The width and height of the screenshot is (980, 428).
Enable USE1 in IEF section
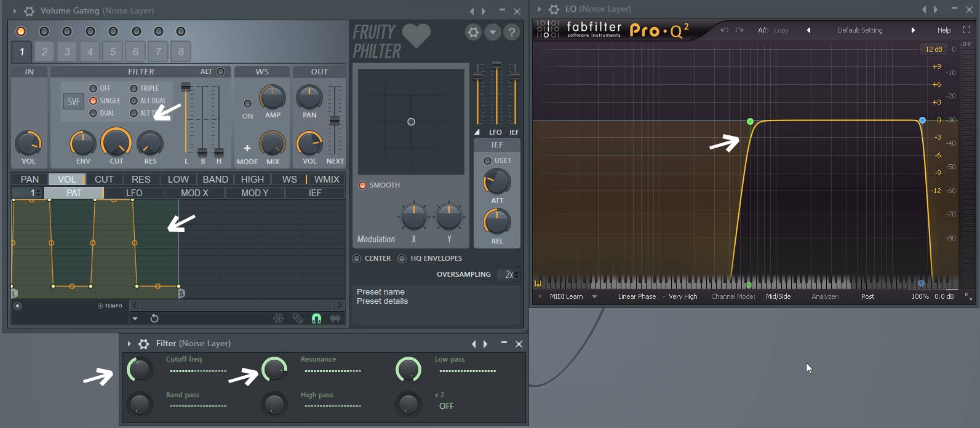488,160
